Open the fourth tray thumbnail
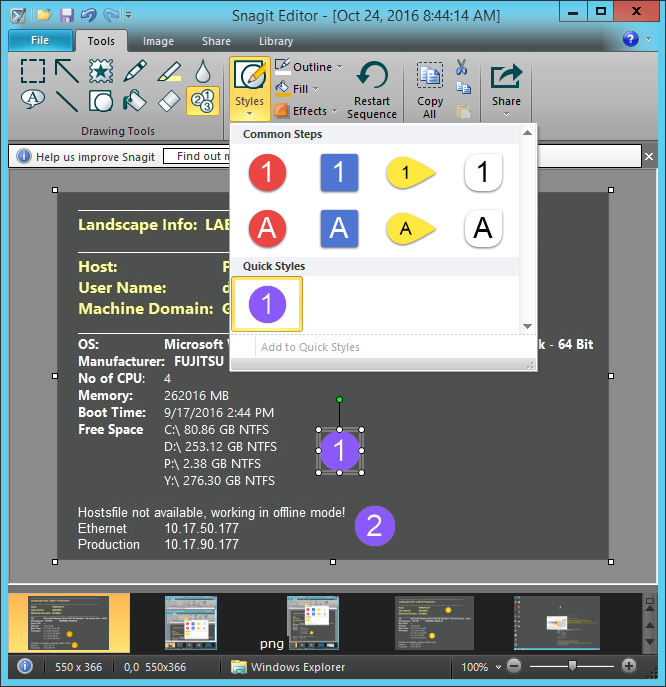The image size is (666, 687). coord(434,623)
